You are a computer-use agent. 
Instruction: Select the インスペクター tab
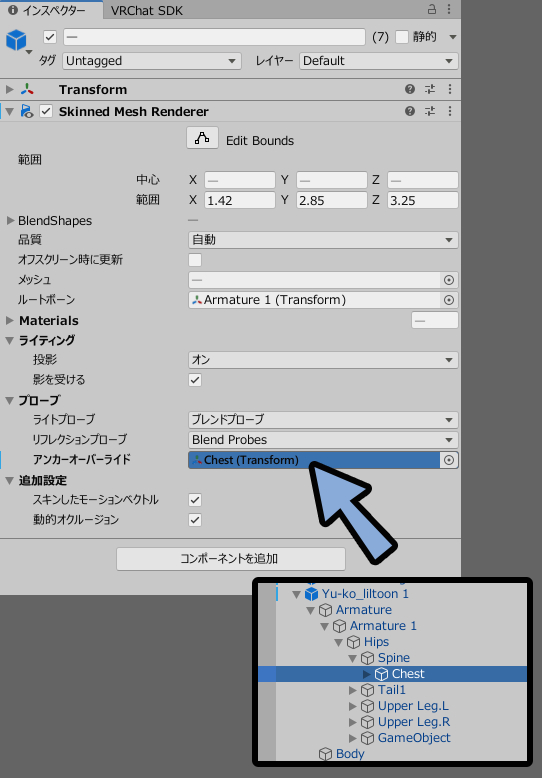54,10
